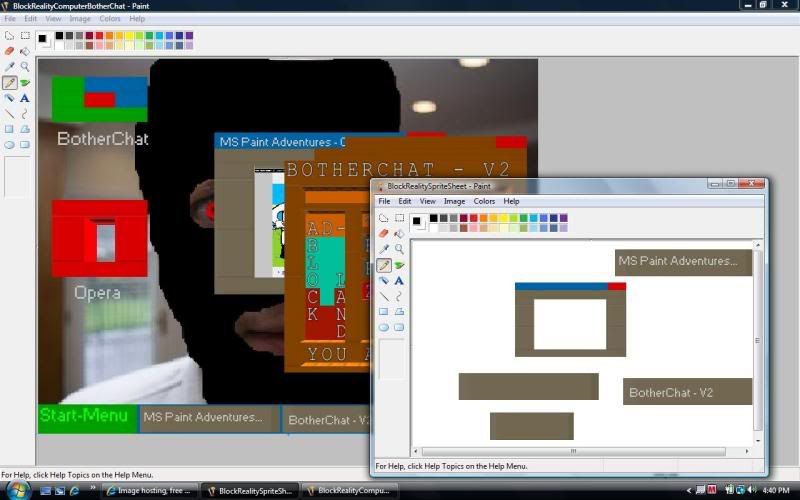Select Magnifier tool in BlockRealitySpriteSheet window
This screenshot has height=500, width=800.
click(399, 249)
